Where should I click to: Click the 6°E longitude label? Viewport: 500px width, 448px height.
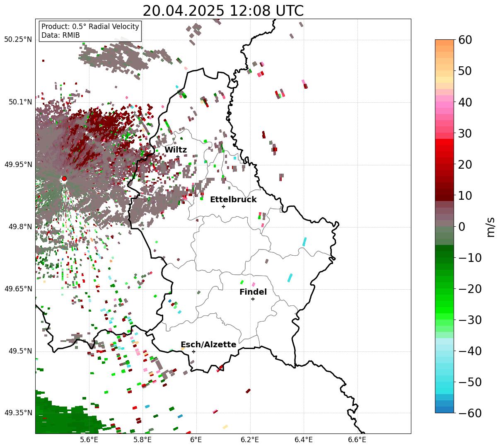coord(196,440)
